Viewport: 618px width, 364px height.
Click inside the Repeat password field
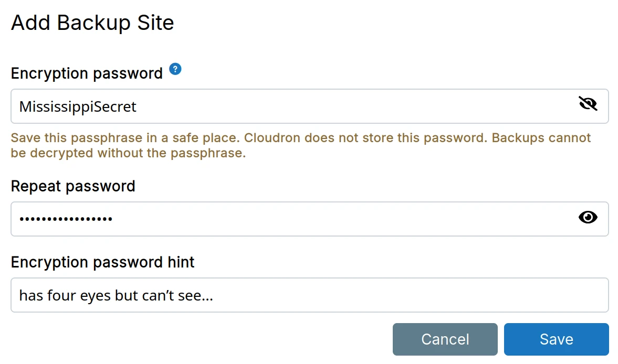click(x=263, y=219)
